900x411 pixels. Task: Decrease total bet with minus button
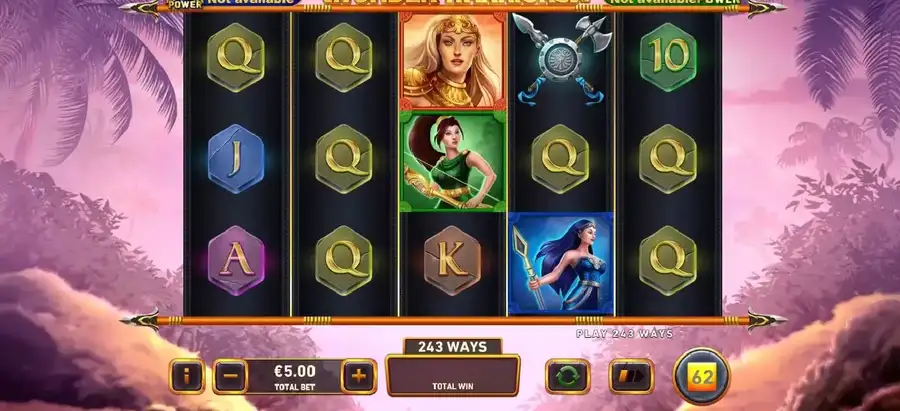point(230,377)
